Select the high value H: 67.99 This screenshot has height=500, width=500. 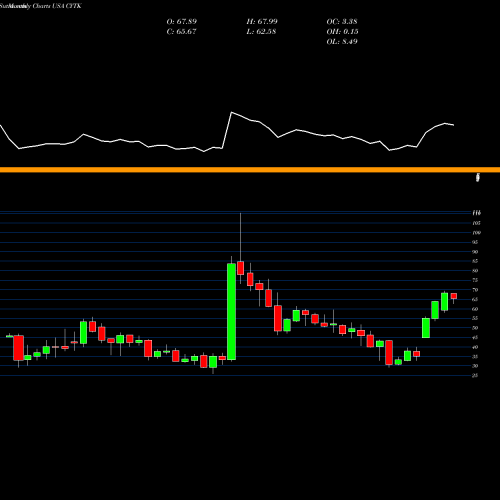point(262,22)
